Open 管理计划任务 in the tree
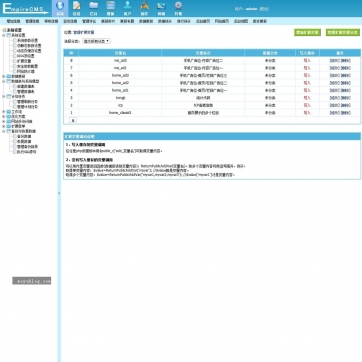This screenshot has width=362, height=362. 27,107
